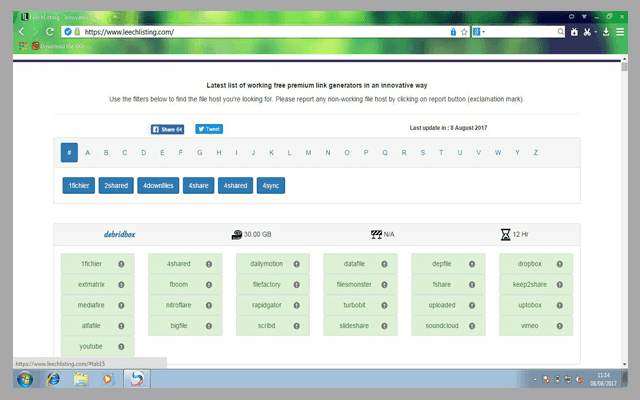Click the scribd host label
The height and width of the screenshot is (400, 640).
pyautogui.click(x=267, y=326)
